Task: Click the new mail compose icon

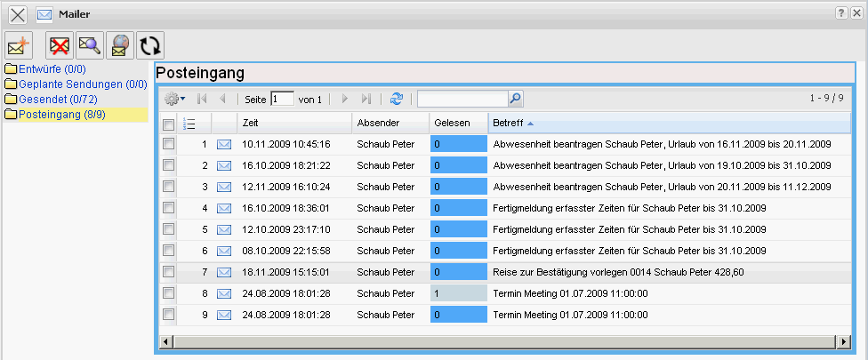Action: click(x=19, y=45)
